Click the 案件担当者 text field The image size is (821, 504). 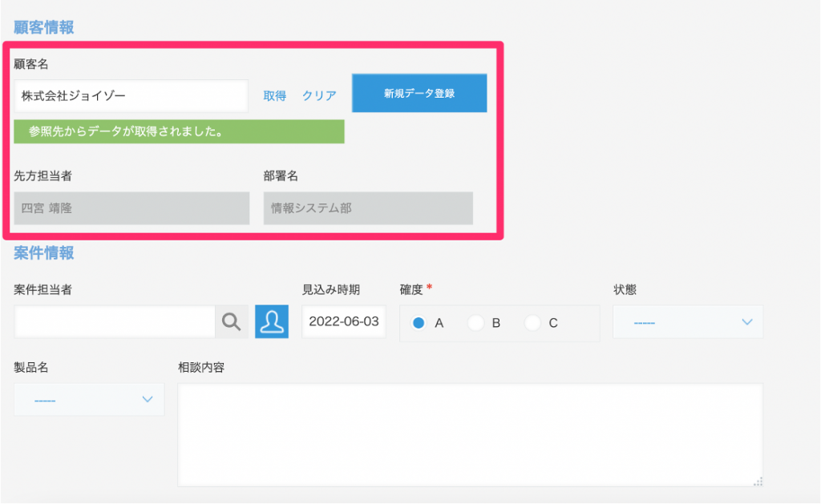115,321
